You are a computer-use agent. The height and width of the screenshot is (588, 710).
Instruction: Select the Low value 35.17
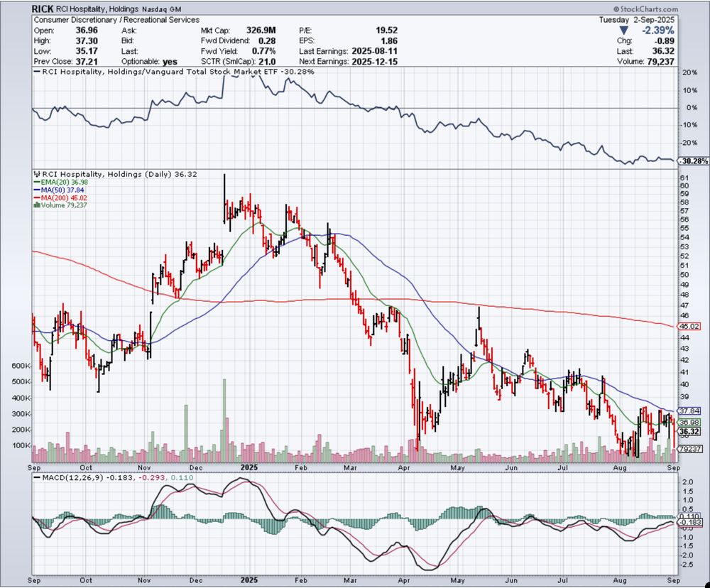coord(87,51)
